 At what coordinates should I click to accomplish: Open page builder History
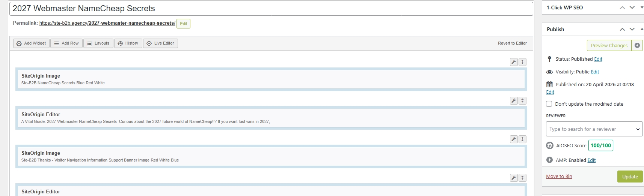pos(128,43)
